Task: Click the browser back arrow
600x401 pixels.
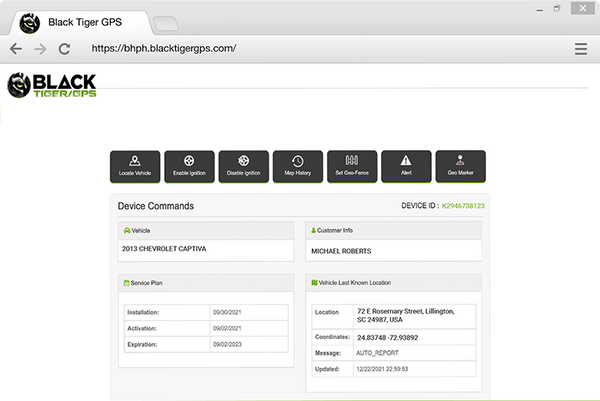Action: coord(16,49)
